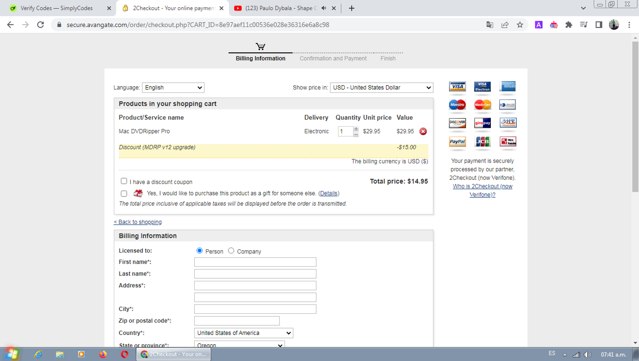This screenshot has width=639, height=361.
Task: Click 'Total price: $14.95' text
Action: [399, 181]
